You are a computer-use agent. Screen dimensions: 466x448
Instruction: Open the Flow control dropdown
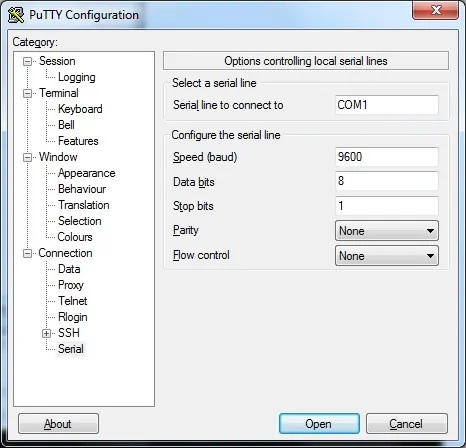[387, 256]
